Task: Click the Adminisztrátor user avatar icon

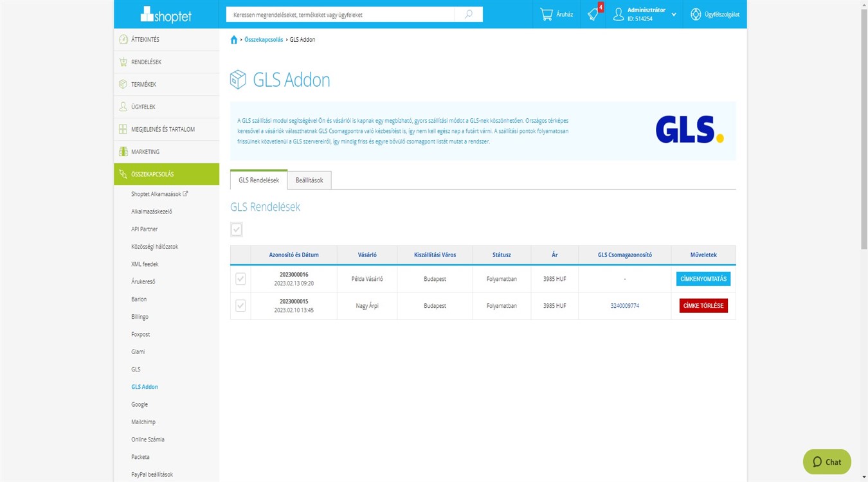Action: point(619,14)
